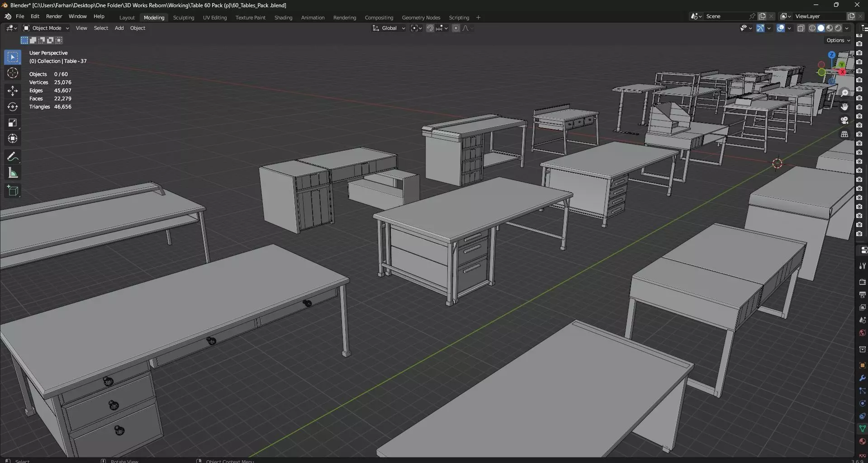
Task: Open the Window menu
Action: click(x=77, y=16)
